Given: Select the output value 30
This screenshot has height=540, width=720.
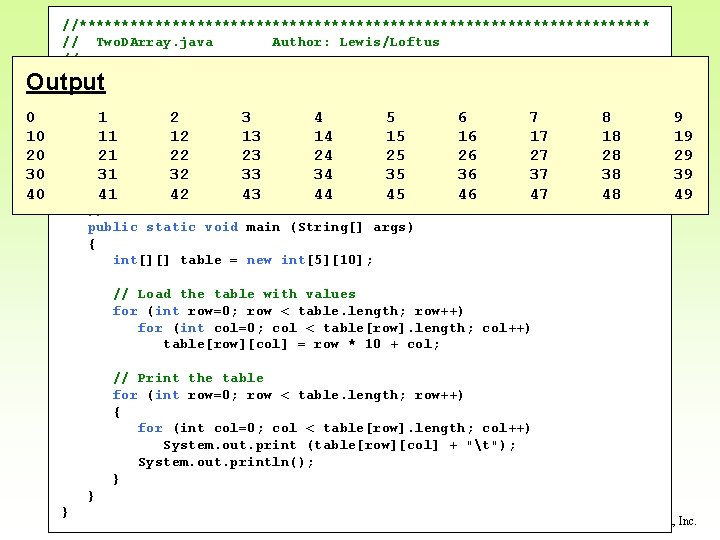Looking at the screenshot, I should pos(35,174).
